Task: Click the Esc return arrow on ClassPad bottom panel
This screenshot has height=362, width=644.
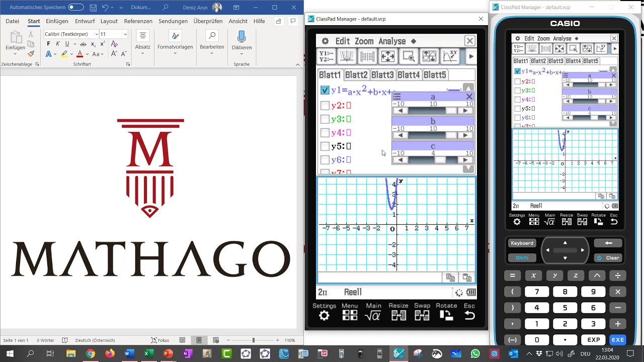Action: click(469, 316)
